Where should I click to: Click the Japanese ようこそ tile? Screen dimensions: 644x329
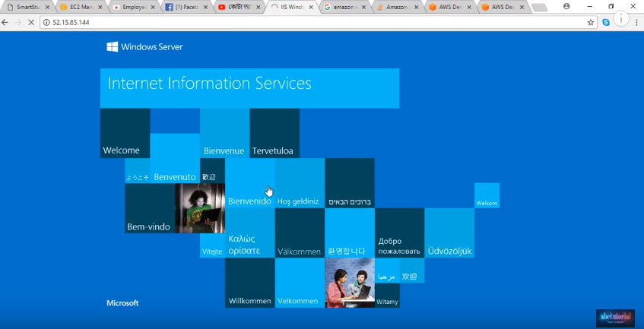pos(138,171)
